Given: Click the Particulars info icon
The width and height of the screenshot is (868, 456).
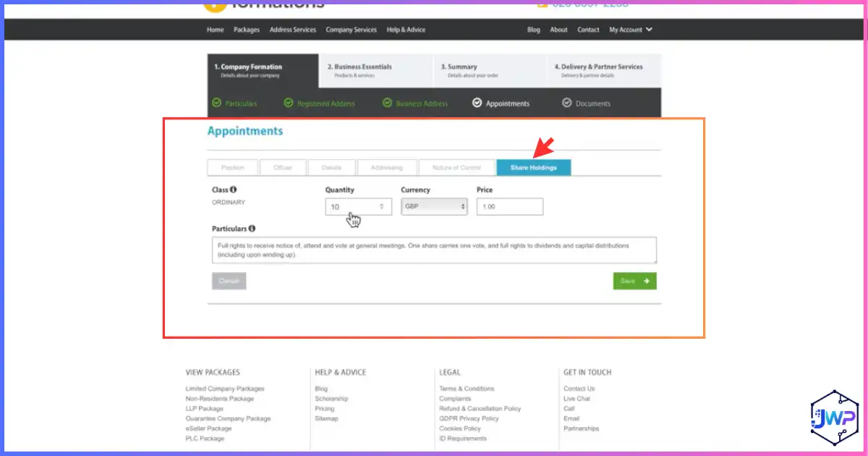Looking at the screenshot, I should pyautogui.click(x=252, y=228).
